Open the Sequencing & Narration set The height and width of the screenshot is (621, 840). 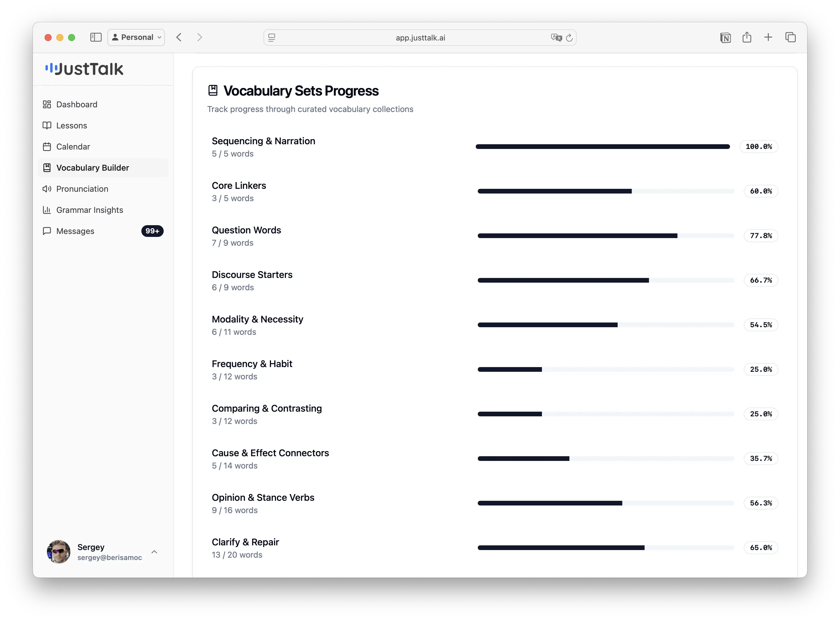(x=263, y=141)
